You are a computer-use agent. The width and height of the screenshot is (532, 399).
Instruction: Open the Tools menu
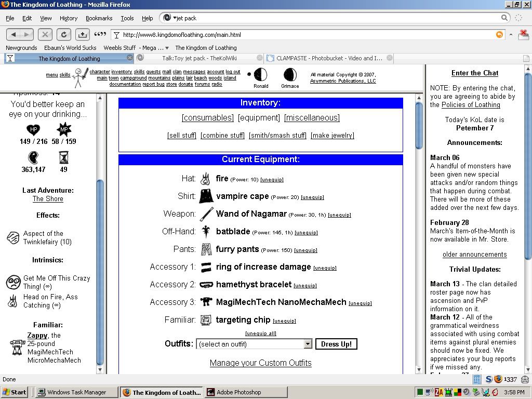[x=127, y=18]
